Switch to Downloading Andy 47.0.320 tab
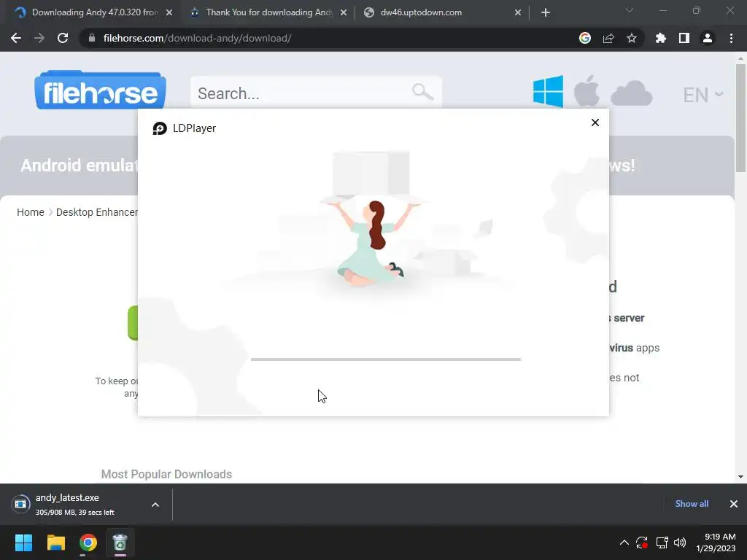This screenshot has width=747, height=560. click(x=94, y=12)
